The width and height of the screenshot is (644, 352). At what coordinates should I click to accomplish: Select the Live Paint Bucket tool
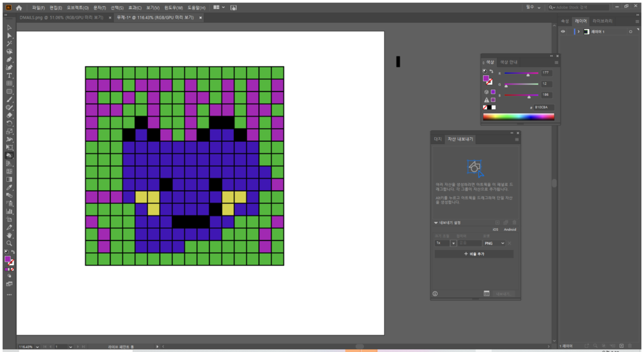pos(9,156)
